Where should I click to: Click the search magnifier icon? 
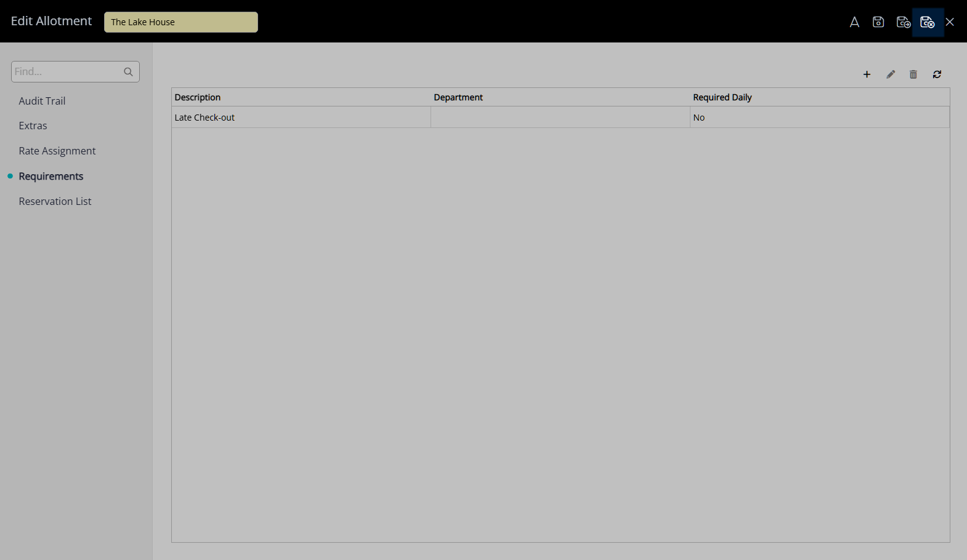click(128, 72)
